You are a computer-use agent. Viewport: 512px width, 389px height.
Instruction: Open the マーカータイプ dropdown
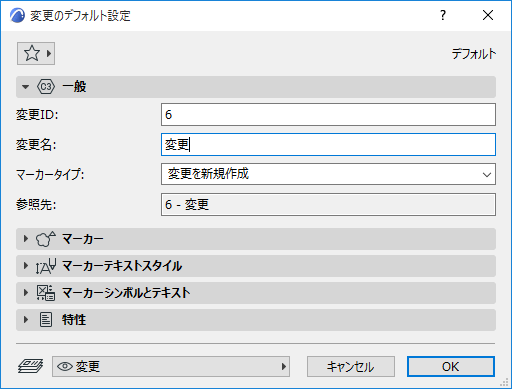[x=328, y=174]
